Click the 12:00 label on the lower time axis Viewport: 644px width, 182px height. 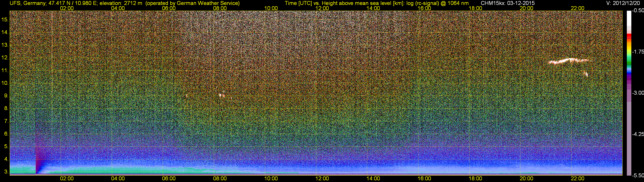pos(322,179)
